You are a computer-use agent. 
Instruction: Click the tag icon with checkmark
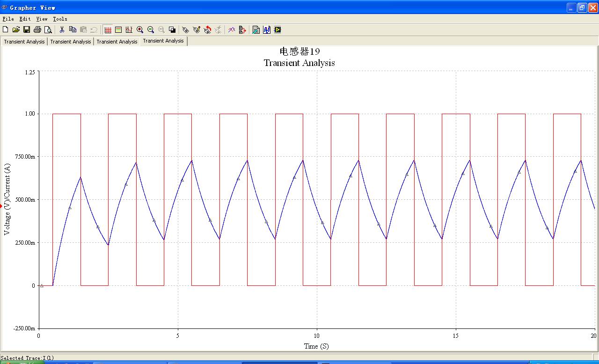click(x=197, y=29)
